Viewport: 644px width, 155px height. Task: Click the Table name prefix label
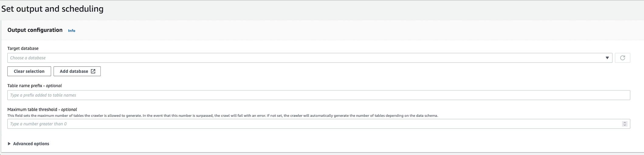point(25,86)
